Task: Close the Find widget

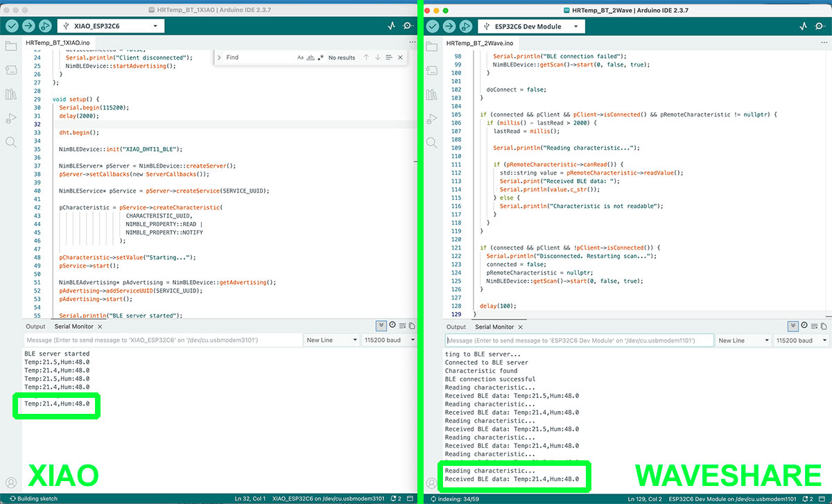Action: [400, 58]
